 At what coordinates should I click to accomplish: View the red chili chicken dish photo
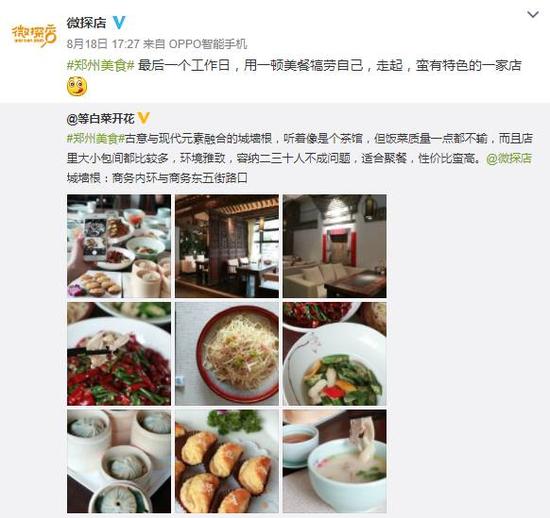click(119, 354)
